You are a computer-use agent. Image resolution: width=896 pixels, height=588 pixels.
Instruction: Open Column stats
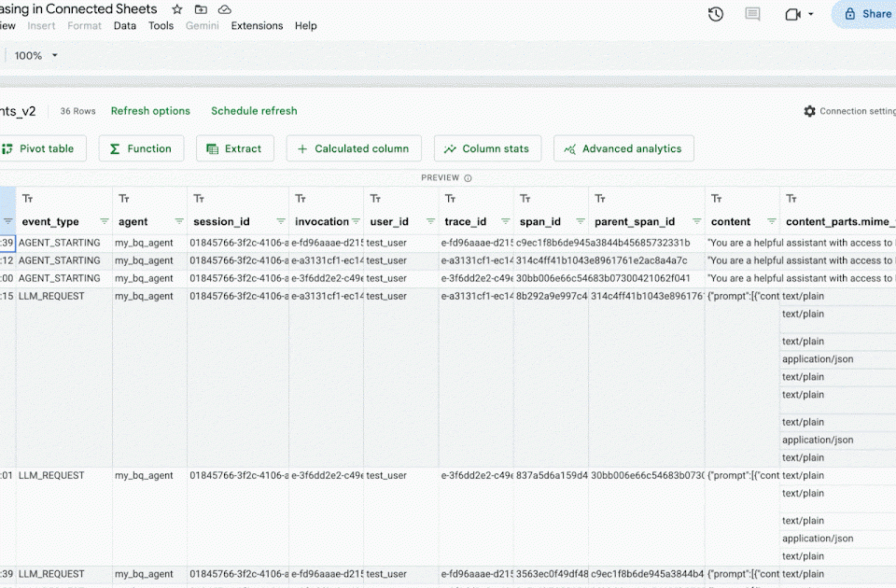[x=487, y=148]
